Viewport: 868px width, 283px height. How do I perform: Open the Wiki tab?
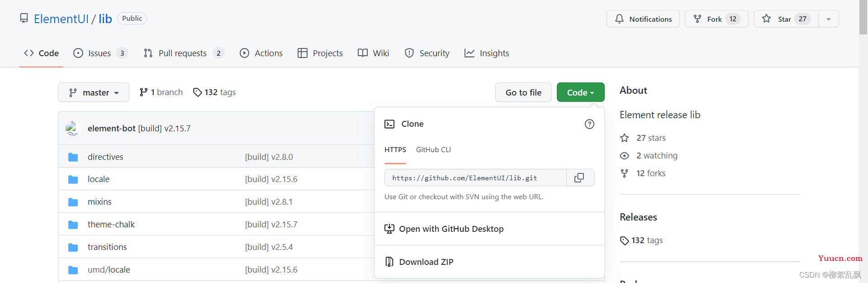coord(373,53)
